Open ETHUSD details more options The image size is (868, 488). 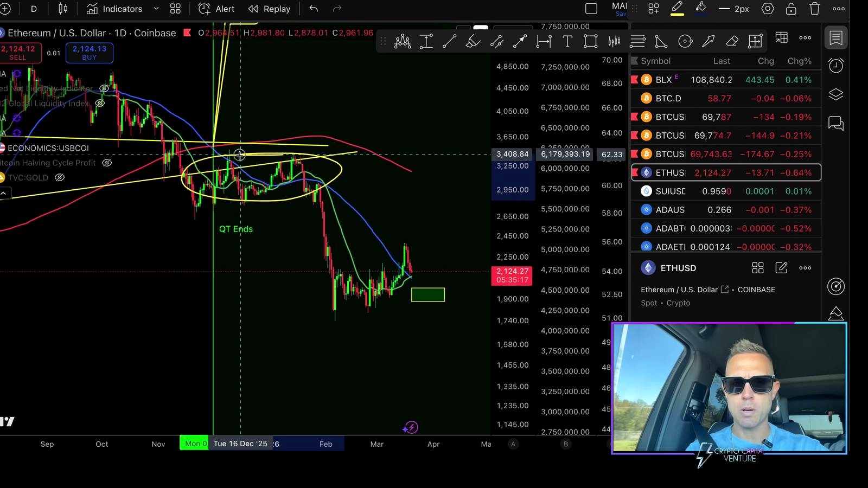point(805,268)
